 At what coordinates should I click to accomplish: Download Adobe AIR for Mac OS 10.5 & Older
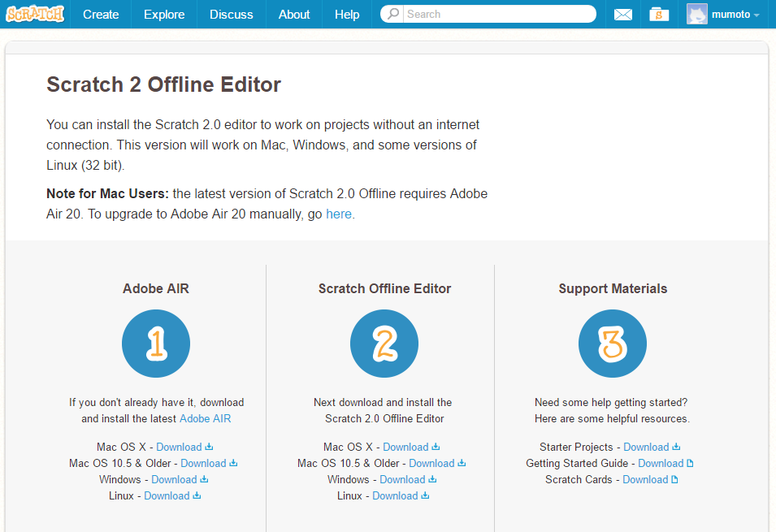[203, 463]
